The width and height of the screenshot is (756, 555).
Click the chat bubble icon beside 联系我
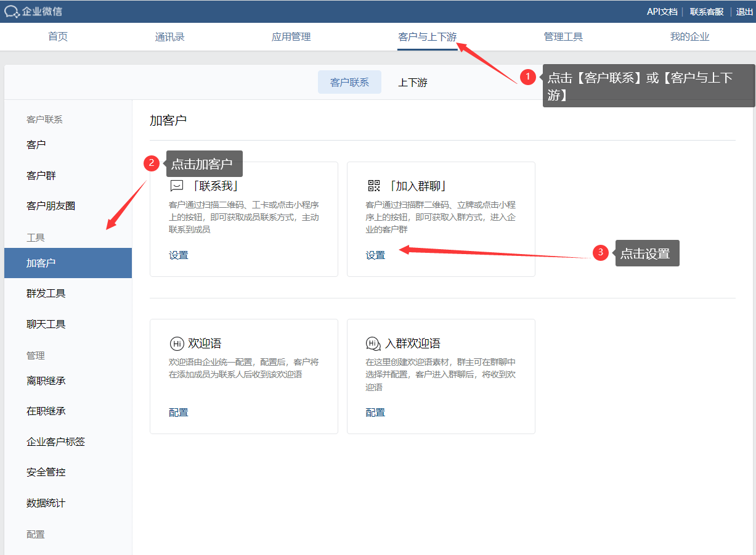point(177,186)
